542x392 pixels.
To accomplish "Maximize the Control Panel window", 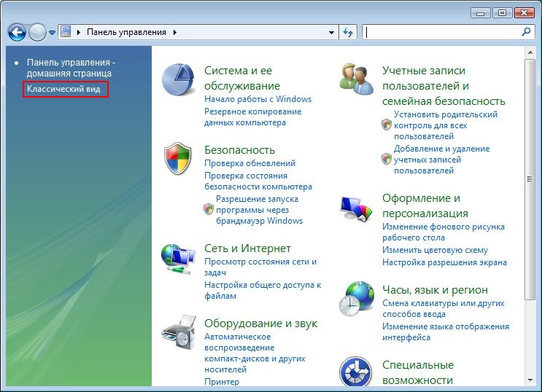I will point(503,13).
